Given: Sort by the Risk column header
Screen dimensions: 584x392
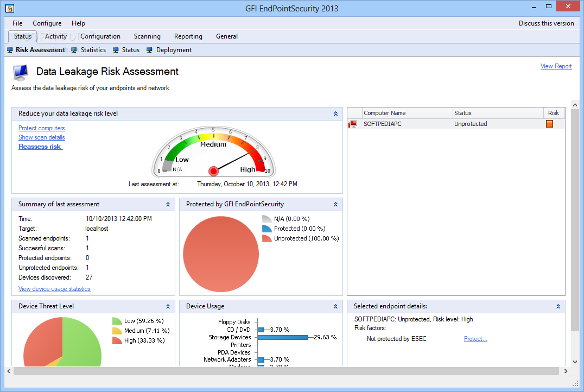Looking at the screenshot, I should [x=554, y=113].
